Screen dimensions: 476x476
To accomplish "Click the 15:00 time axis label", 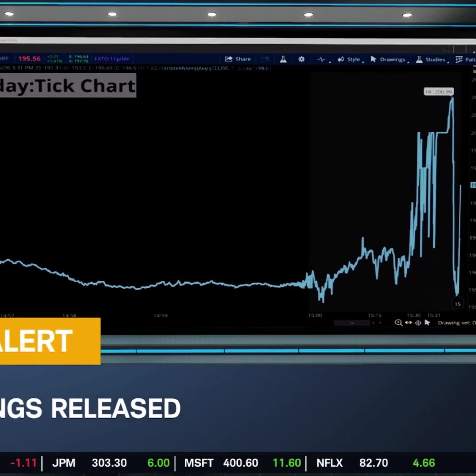I will click(x=315, y=315).
